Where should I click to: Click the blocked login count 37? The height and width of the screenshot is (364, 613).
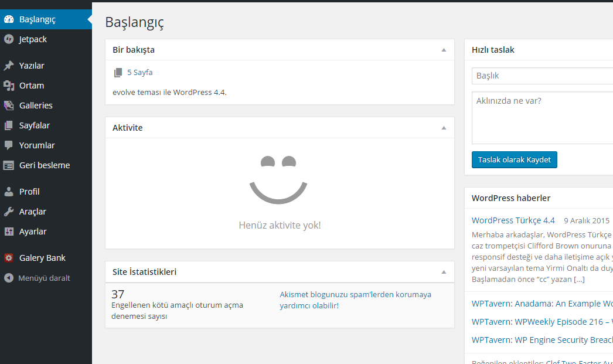click(x=118, y=294)
